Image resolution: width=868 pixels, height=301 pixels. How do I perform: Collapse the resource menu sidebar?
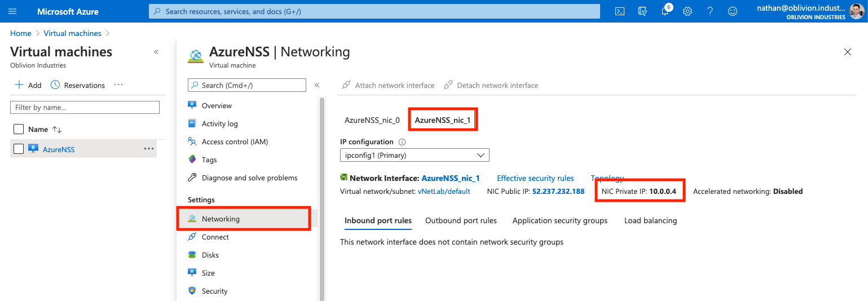coord(317,85)
